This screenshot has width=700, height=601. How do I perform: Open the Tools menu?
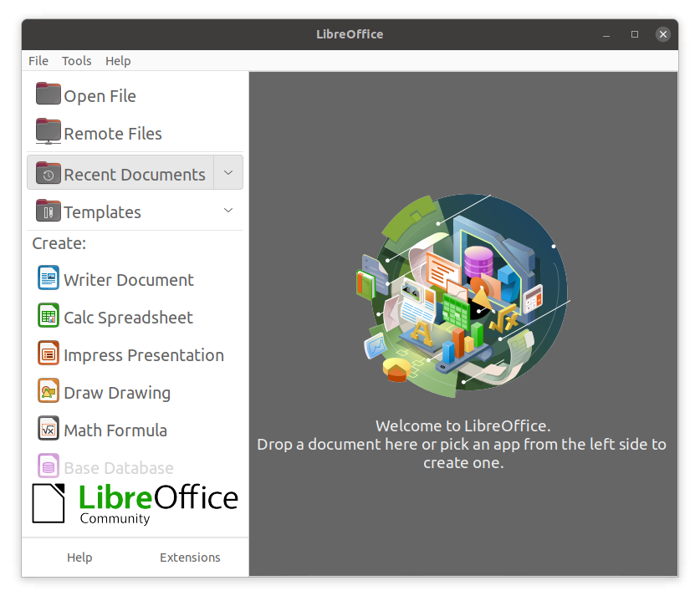[76, 61]
